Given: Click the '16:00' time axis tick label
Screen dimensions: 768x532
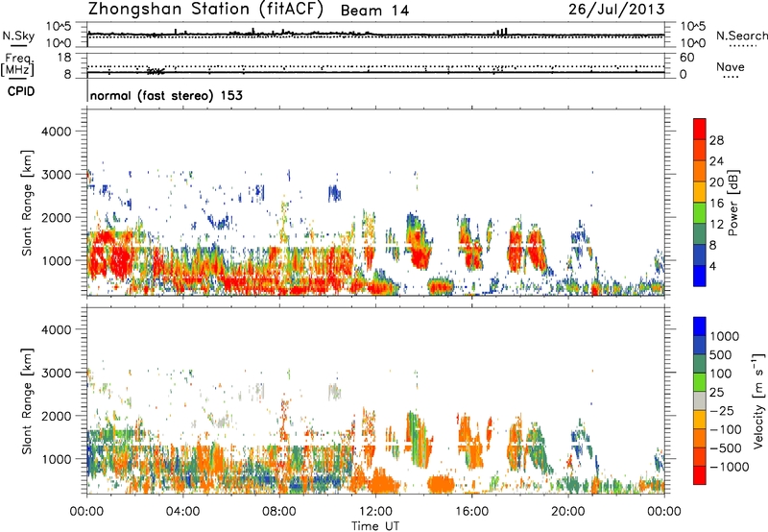Looking at the screenshot, I should tap(471, 512).
